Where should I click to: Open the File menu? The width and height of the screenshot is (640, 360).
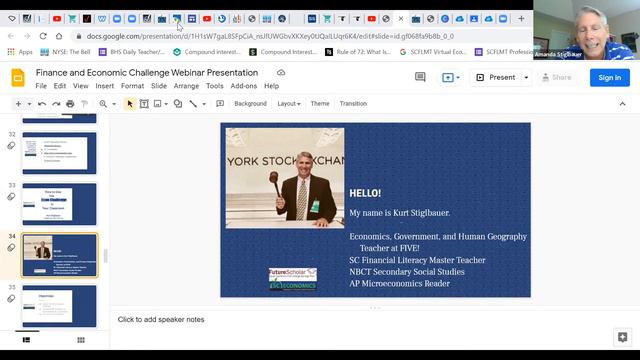[x=41, y=86]
